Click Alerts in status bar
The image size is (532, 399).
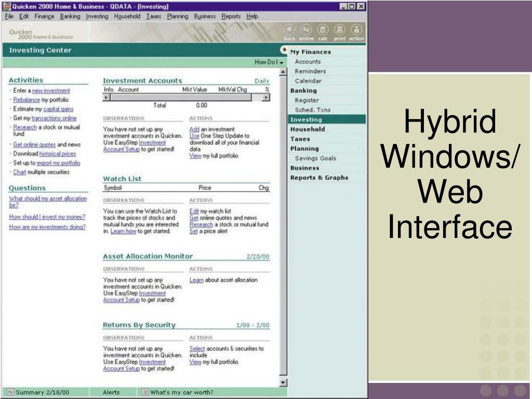111,392
